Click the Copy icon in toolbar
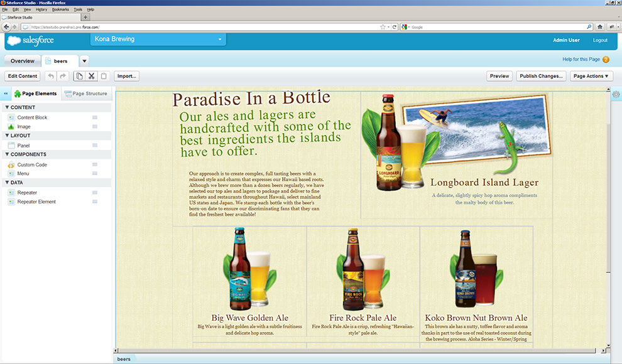 (x=79, y=76)
